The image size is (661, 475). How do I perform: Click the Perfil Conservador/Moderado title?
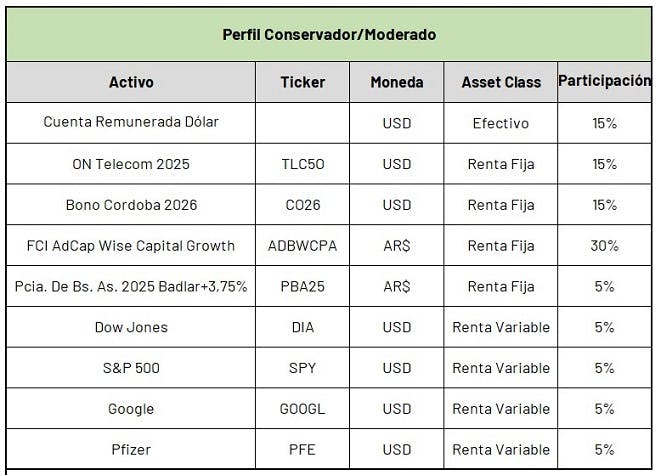329,35
